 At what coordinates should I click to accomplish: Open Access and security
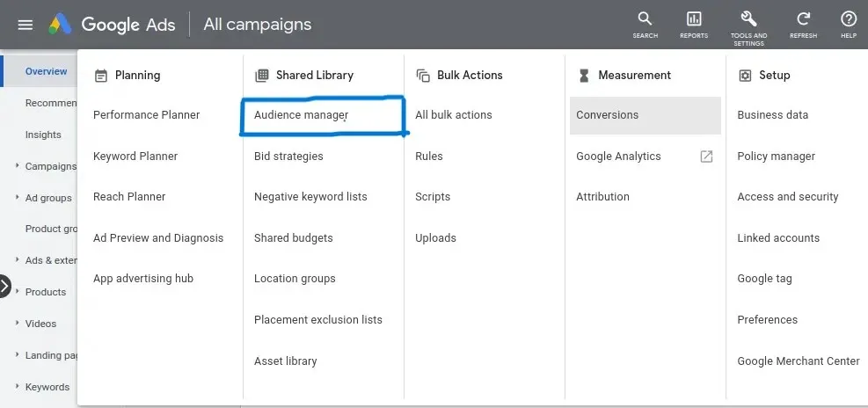click(788, 197)
